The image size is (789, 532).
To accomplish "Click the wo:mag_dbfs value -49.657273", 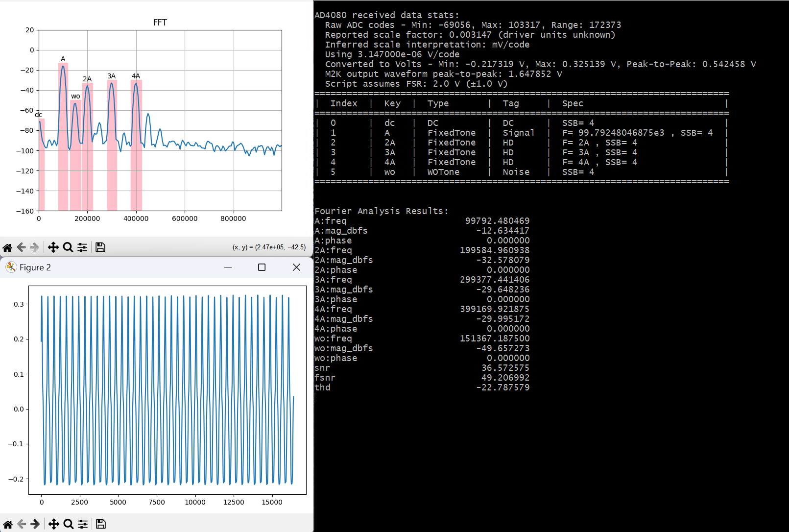I will 502,348.
